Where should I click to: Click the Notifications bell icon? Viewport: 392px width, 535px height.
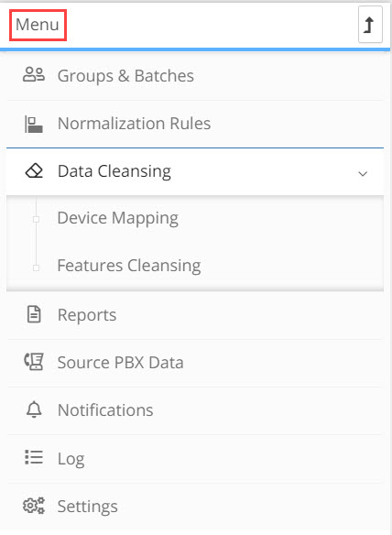click(x=34, y=409)
